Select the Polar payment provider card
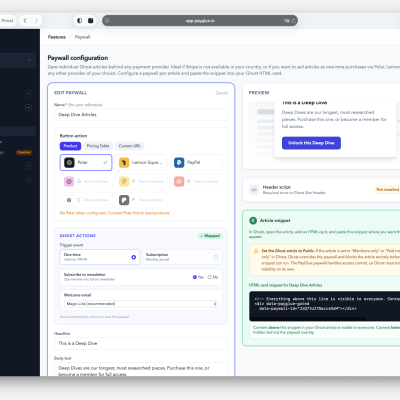Image resolution: width=400 pixels, height=400 pixels. [x=86, y=162]
